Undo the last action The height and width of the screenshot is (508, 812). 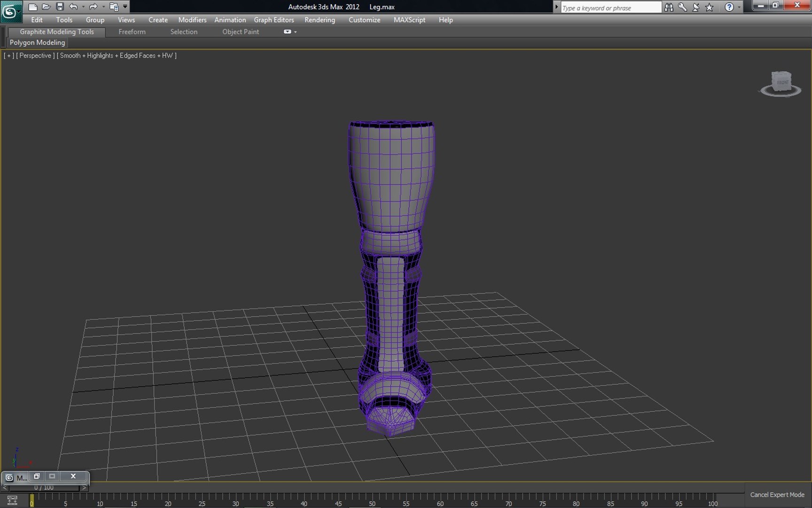[73, 7]
